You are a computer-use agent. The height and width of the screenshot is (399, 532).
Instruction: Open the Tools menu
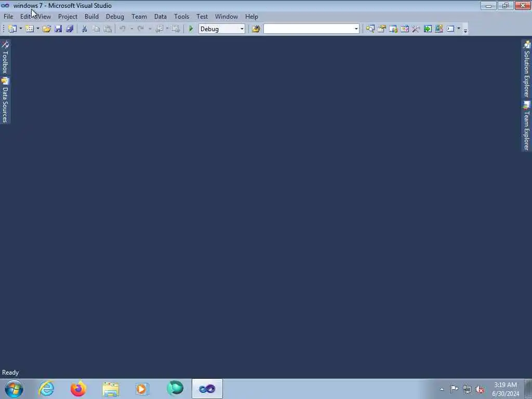(x=181, y=16)
